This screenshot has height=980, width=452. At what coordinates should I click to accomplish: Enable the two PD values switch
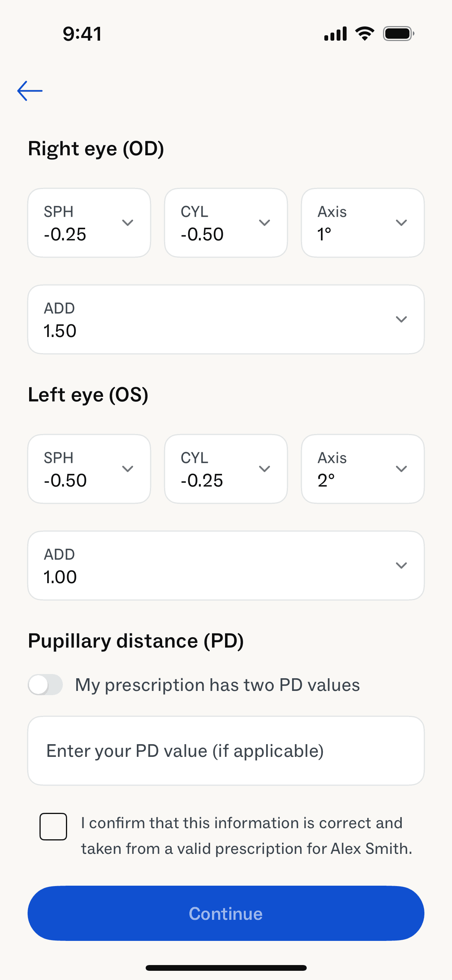tap(45, 685)
